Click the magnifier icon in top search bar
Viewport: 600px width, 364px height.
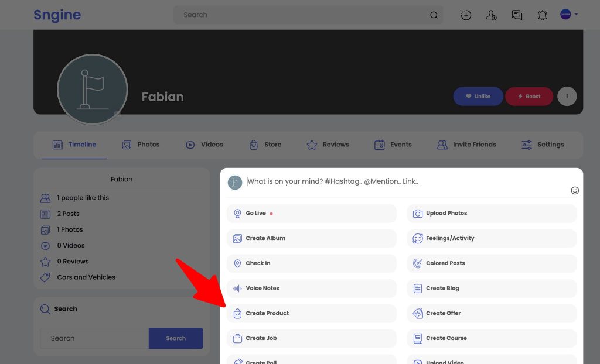[434, 15]
